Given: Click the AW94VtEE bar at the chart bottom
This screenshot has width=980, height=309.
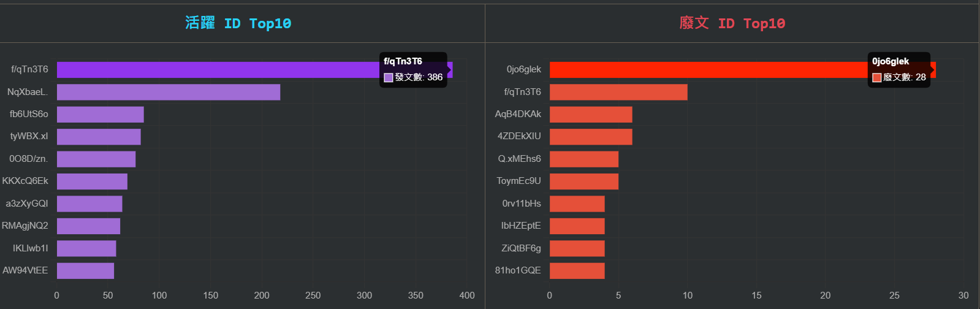Looking at the screenshot, I should [x=85, y=270].
